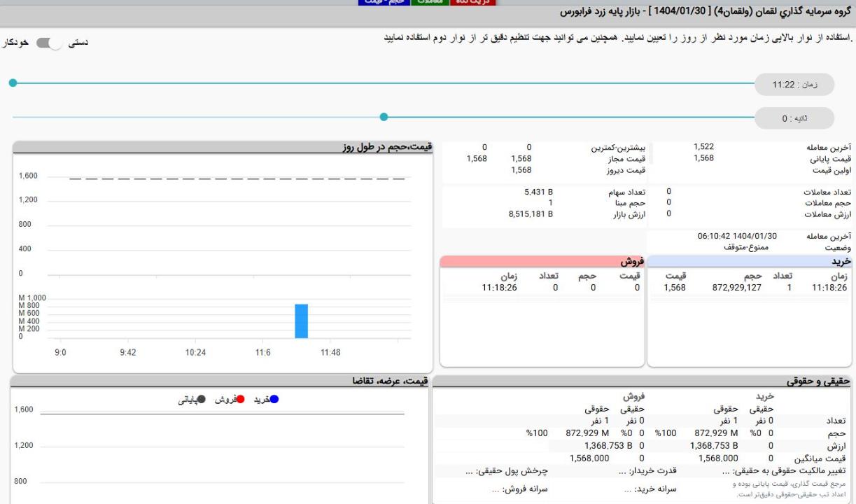The width and height of the screenshot is (856, 504).
Task: Toggle the blue خرید legend dot
Action: tap(274, 399)
